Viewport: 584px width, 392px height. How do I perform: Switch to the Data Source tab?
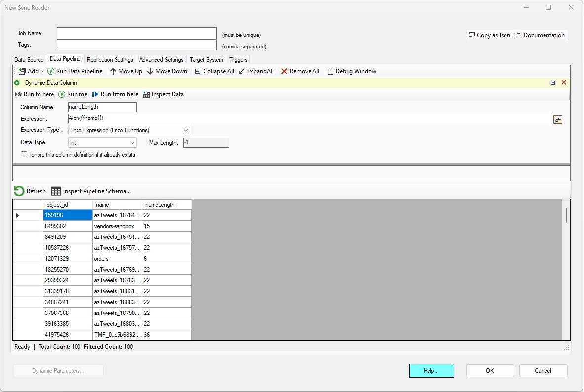click(29, 60)
